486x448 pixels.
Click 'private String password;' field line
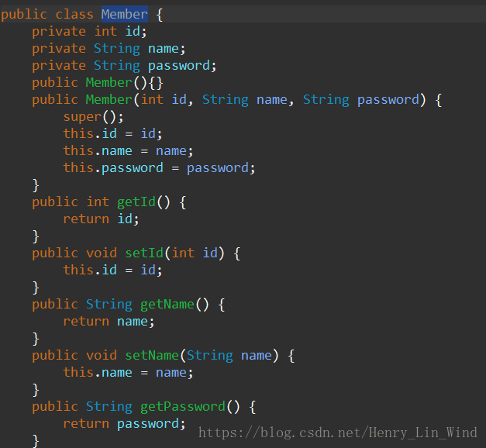tap(124, 66)
